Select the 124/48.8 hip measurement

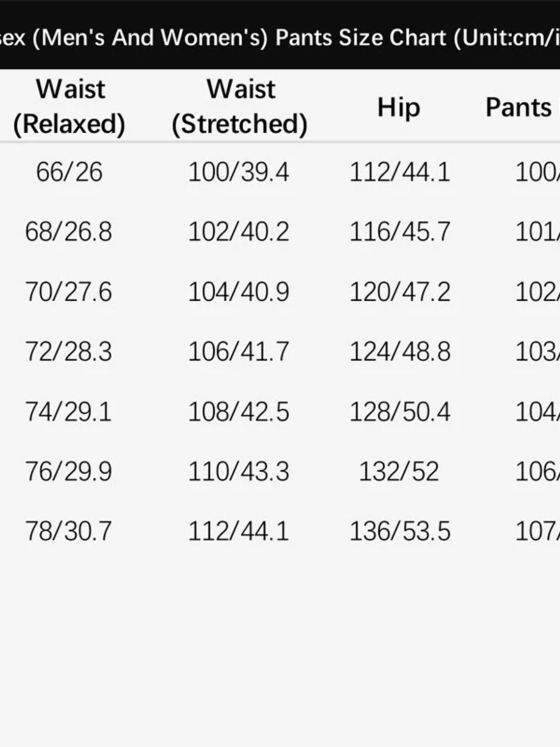(x=399, y=351)
